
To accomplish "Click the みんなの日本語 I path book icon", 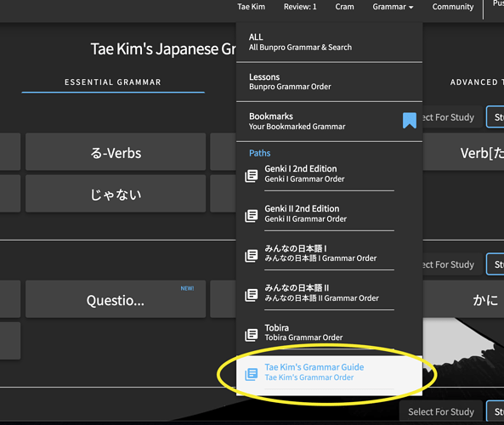I will 252,256.
